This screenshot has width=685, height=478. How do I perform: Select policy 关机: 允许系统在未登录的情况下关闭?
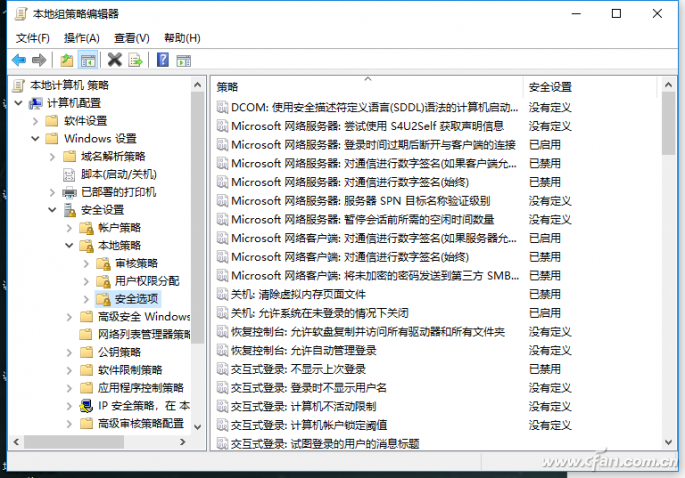tap(319, 313)
